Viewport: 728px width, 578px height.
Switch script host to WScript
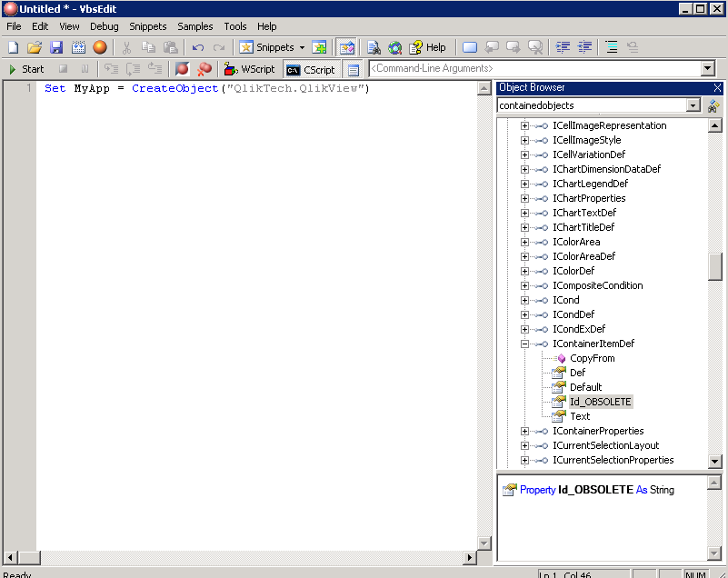250,69
